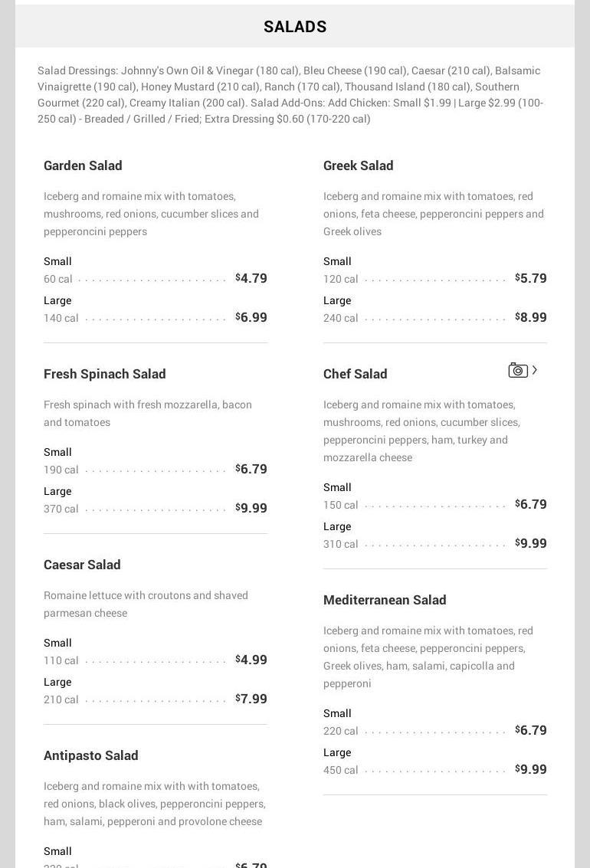Choose Garden Salad small price $4.79

click(251, 278)
